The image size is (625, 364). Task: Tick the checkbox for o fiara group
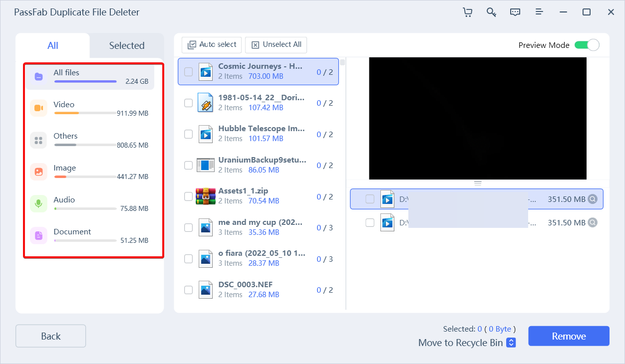click(x=188, y=259)
